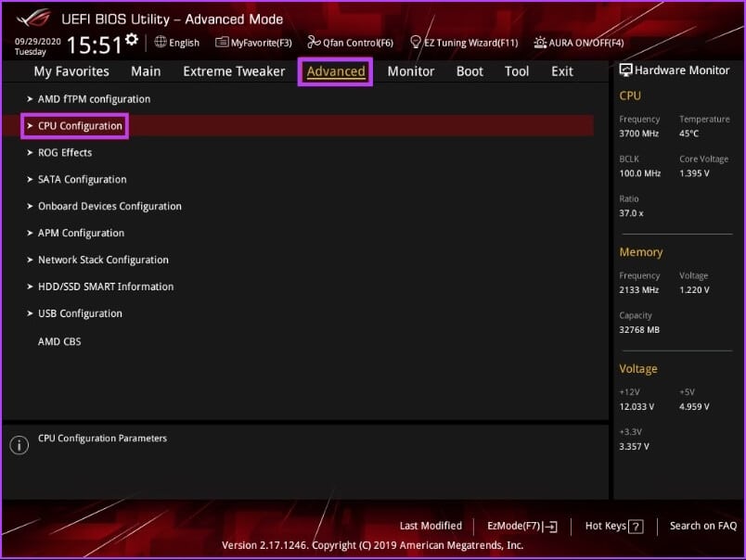
Task: Open Onboard Devices Configuration
Action: click(109, 207)
